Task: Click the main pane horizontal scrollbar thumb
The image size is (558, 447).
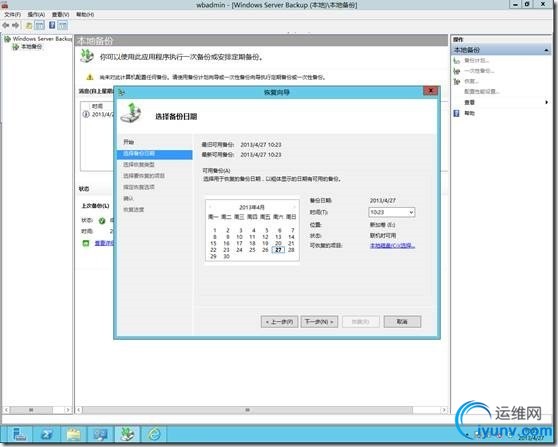Action: (248, 410)
